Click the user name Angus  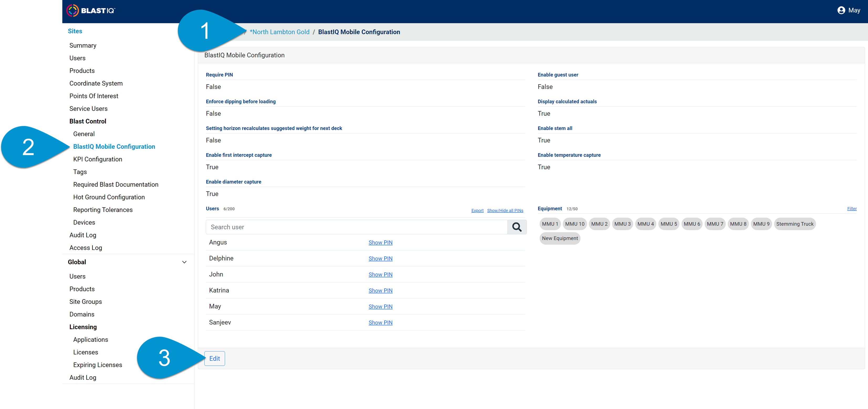218,242
